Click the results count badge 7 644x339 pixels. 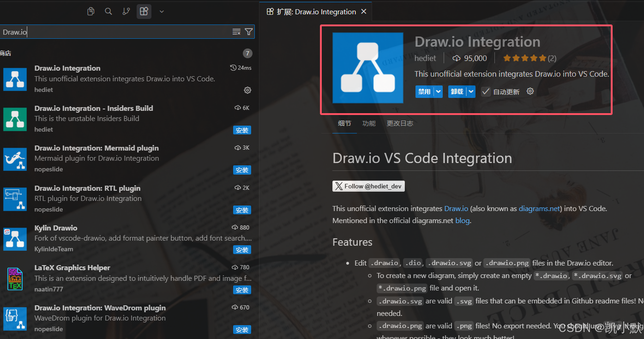pyautogui.click(x=247, y=53)
